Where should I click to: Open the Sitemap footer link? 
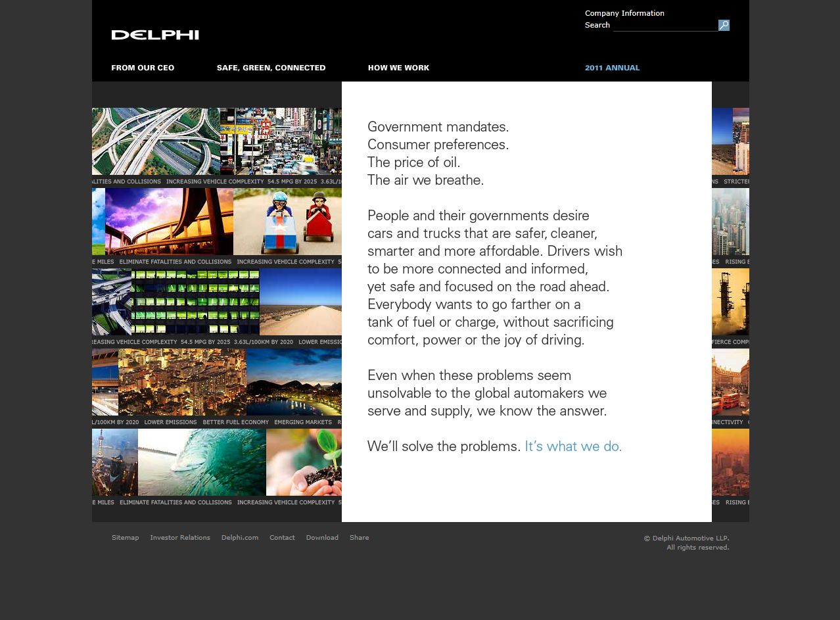point(125,537)
